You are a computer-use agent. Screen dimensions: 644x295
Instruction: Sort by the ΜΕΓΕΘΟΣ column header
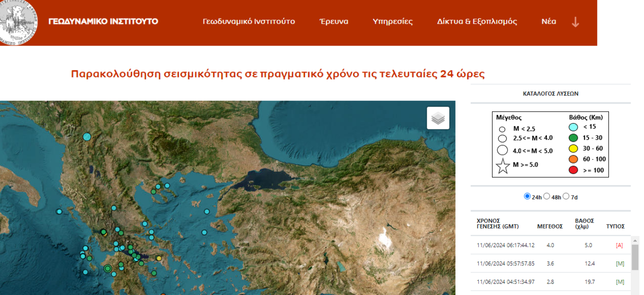click(x=550, y=226)
